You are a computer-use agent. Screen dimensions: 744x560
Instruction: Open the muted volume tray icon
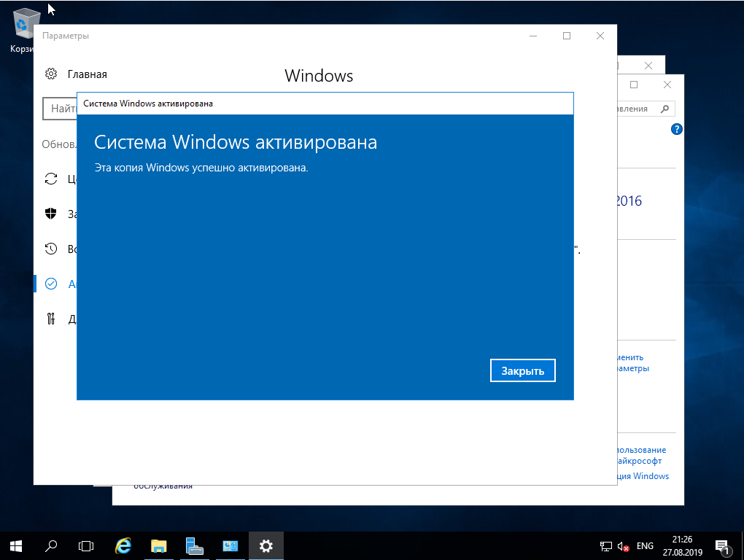click(x=624, y=545)
